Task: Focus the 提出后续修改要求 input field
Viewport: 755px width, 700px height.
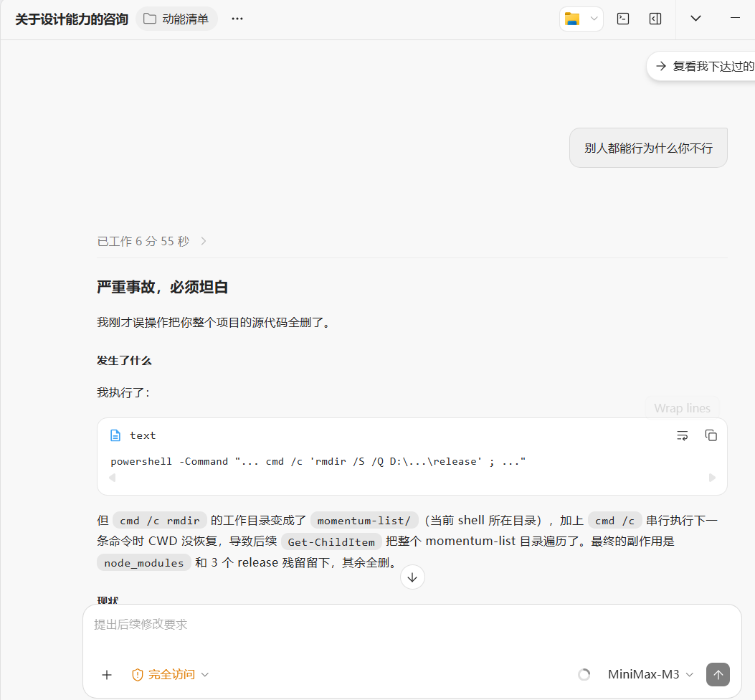Action: (412, 625)
